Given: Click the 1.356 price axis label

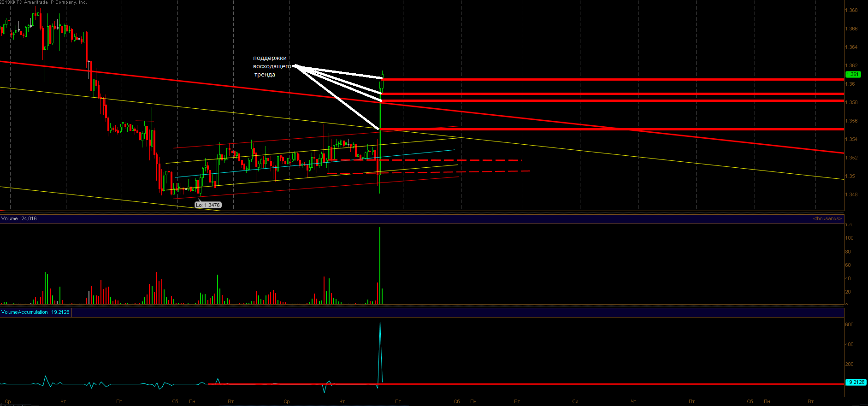Looking at the screenshot, I should click(851, 121).
